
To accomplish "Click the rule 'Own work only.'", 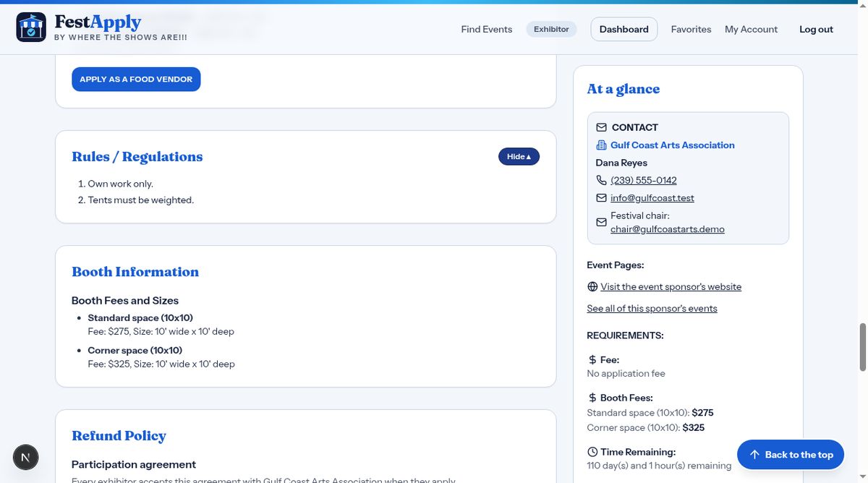I will coord(121,184).
